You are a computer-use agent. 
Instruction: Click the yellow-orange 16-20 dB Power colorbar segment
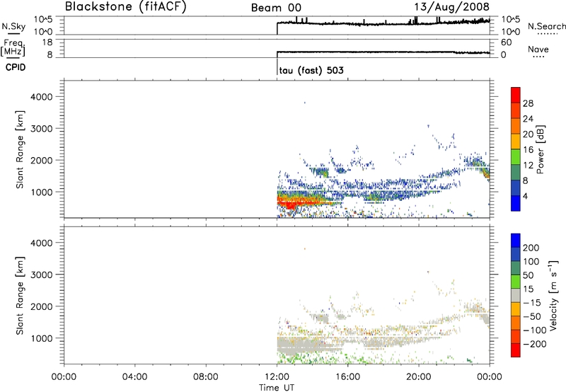coord(516,142)
